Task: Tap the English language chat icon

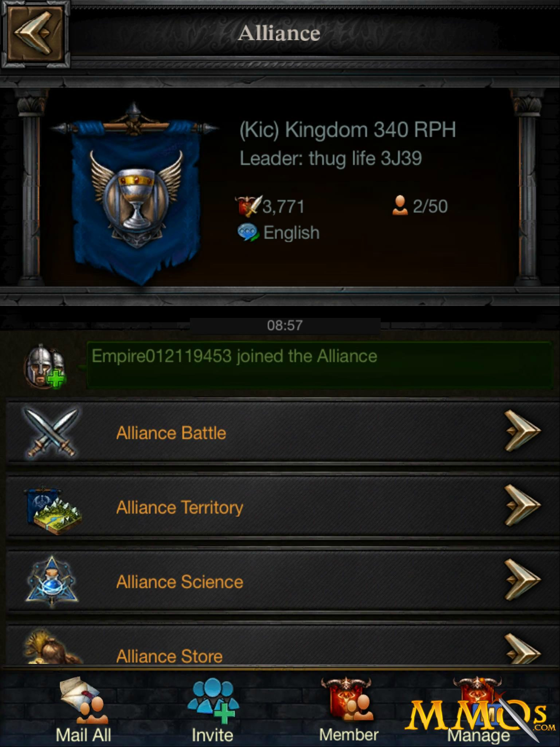Action: pyautogui.click(x=248, y=233)
